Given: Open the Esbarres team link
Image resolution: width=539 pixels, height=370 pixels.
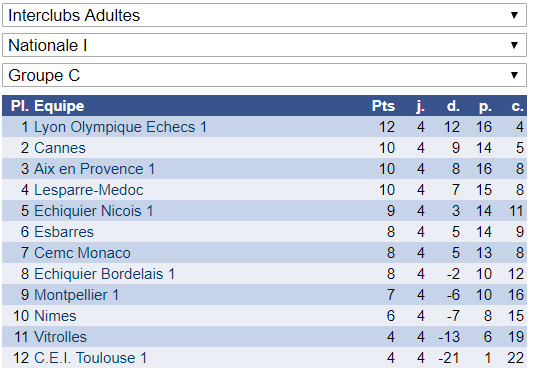Looking at the screenshot, I should 64,232.
